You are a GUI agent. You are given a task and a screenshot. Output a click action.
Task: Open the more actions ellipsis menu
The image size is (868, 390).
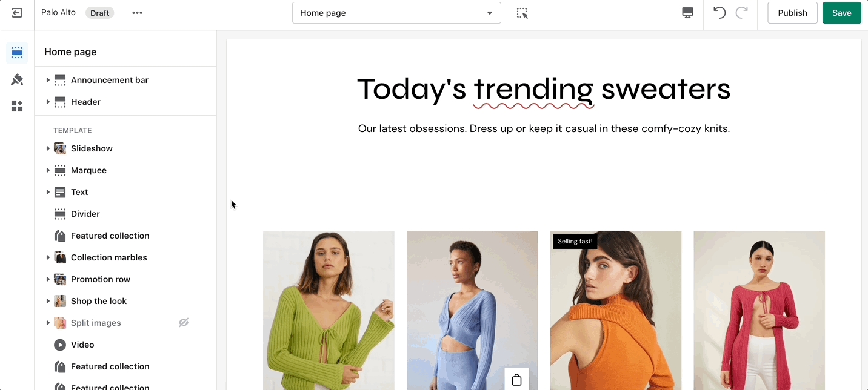click(138, 13)
